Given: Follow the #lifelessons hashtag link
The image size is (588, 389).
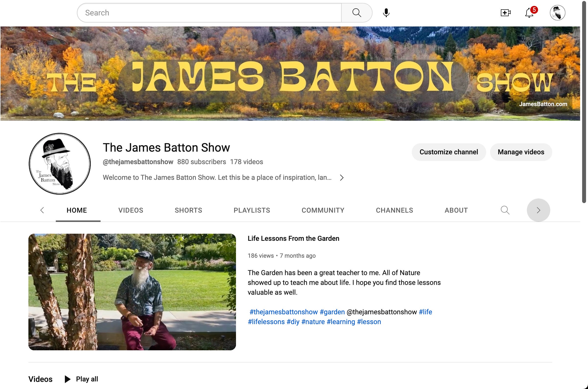Looking at the screenshot, I should [266, 322].
